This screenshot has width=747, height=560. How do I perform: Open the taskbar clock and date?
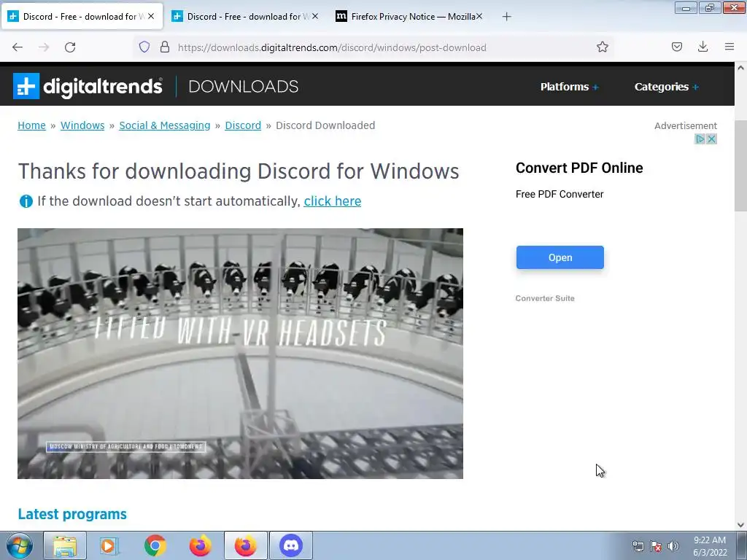tap(710, 546)
